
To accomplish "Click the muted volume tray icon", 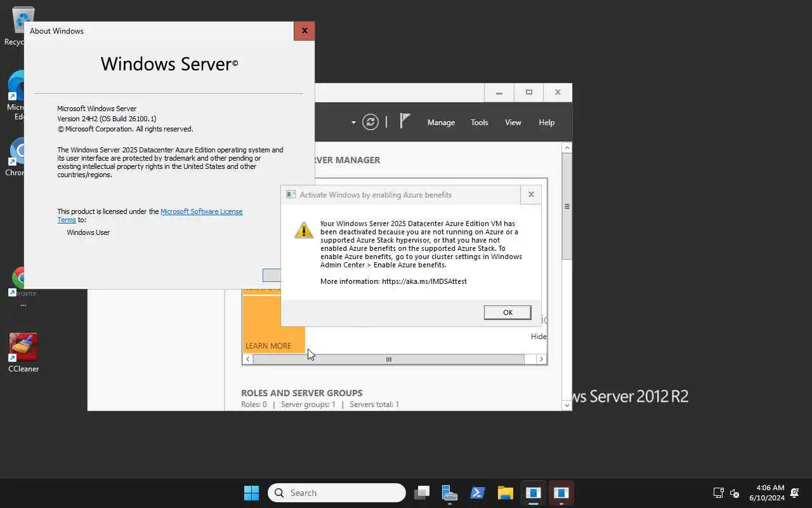I will click(735, 493).
